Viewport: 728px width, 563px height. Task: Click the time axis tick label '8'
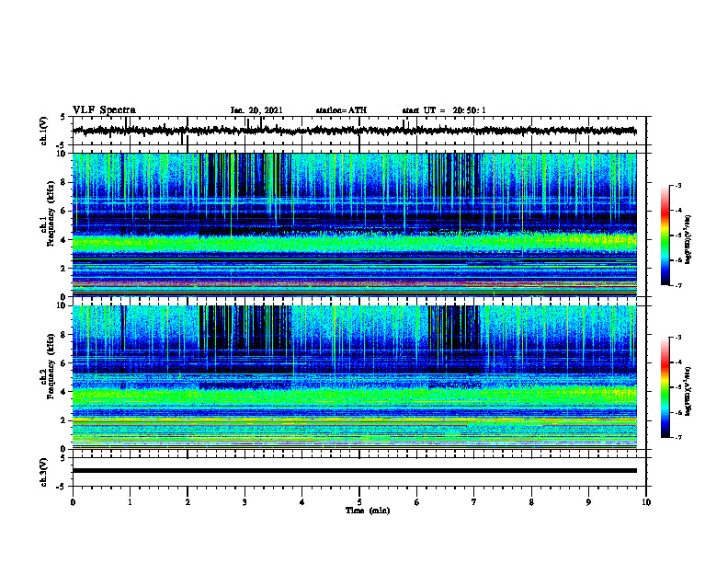pyautogui.click(x=531, y=502)
